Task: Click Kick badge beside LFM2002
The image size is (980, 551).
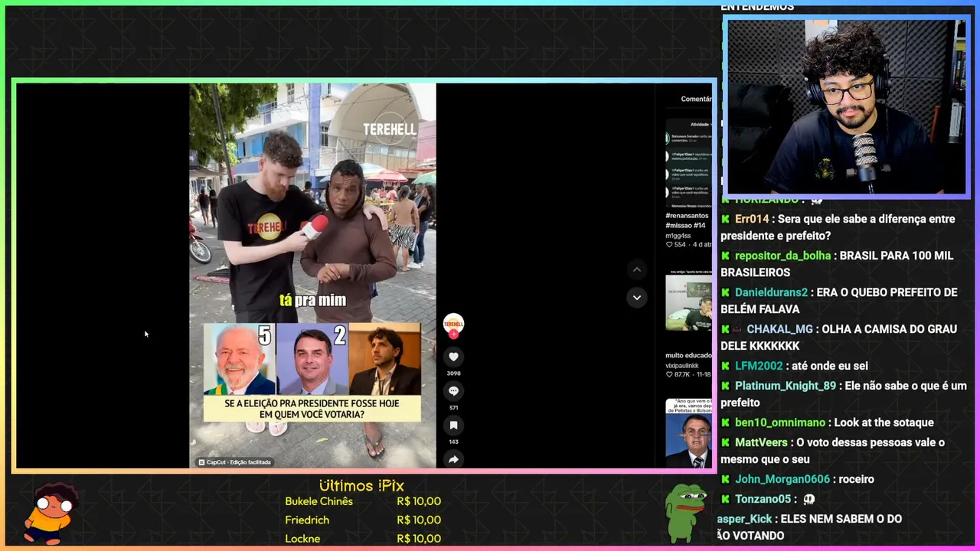Action: point(725,366)
